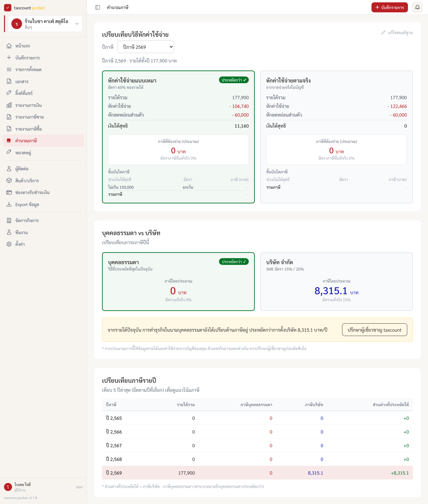Click the ส่วนต่างที่ประหยัดได้ column header

(391, 404)
